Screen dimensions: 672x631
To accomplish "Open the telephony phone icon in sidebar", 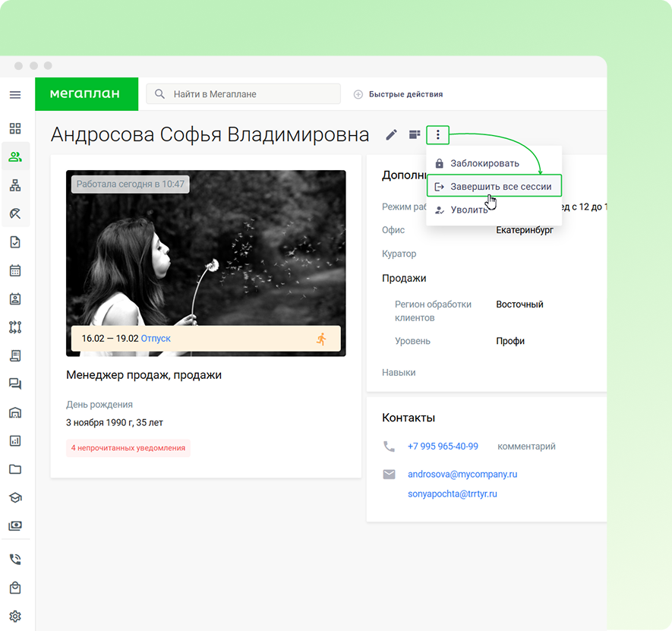I will (x=15, y=559).
